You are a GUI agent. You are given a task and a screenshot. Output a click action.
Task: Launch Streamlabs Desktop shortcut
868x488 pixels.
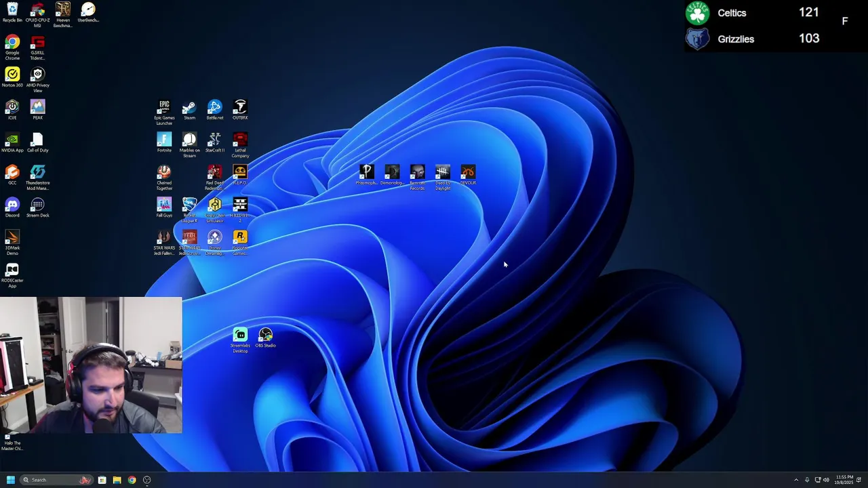click(240, 340)
